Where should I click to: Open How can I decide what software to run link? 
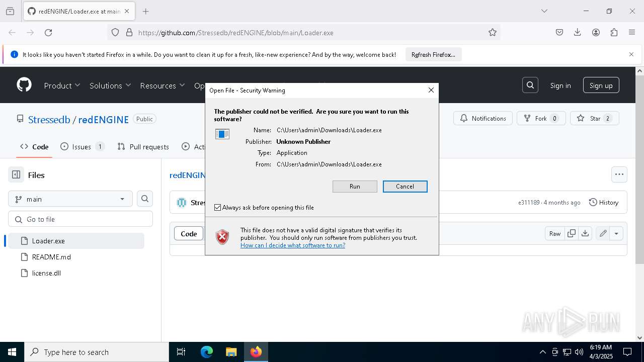click(293, 245)
